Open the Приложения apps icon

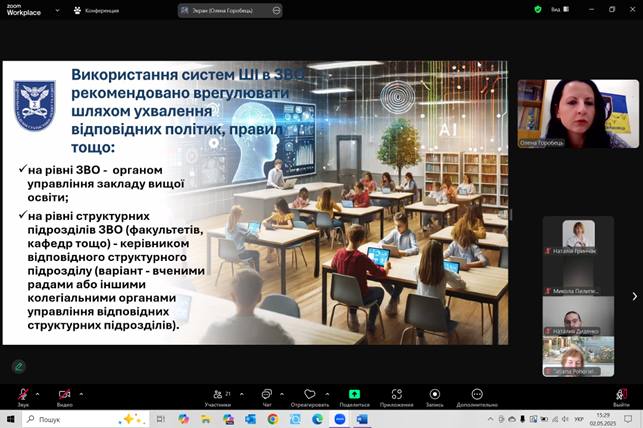(x=396, y=395)
